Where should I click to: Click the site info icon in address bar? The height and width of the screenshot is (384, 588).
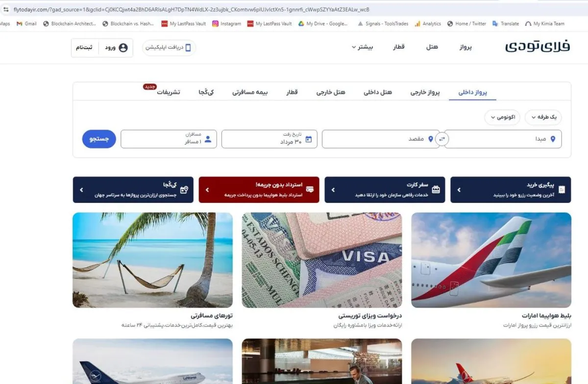pyautogui.click(x=5, y=9)
